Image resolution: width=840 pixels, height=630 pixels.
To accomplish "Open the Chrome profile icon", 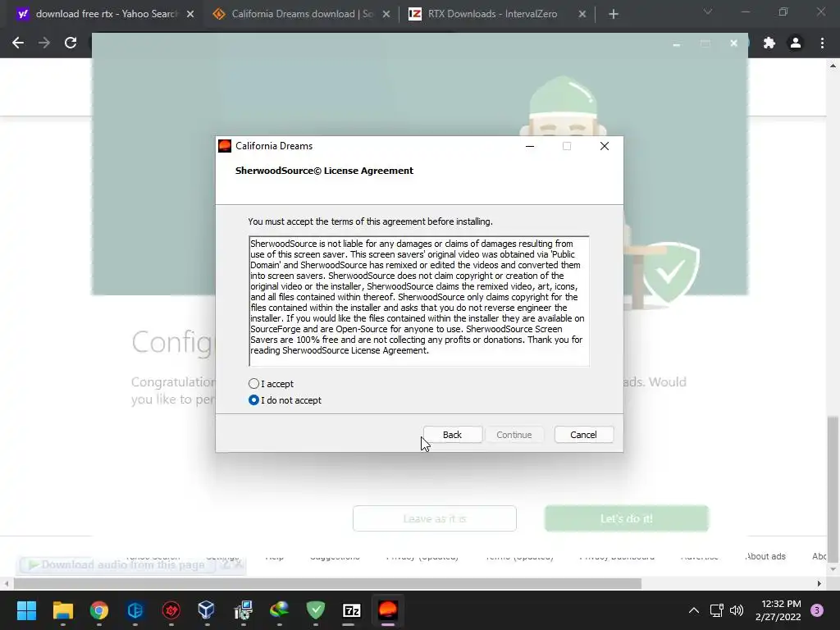I will (x=796, y=43).
